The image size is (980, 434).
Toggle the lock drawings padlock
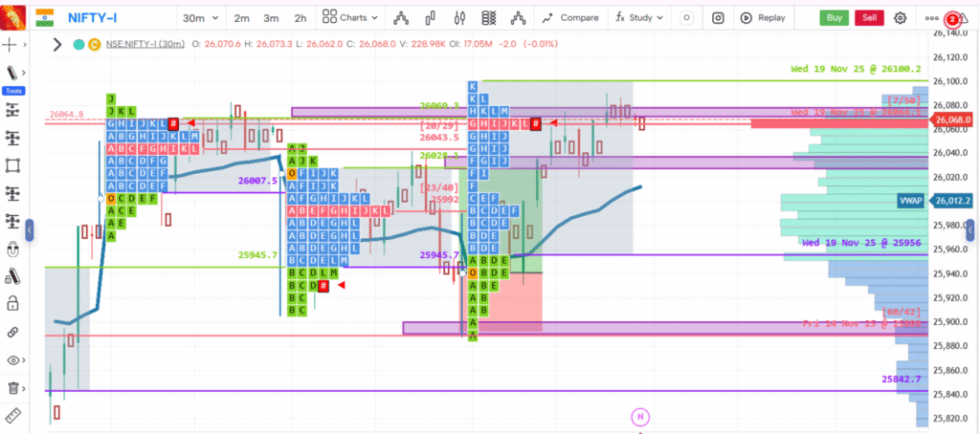(12, 304)
